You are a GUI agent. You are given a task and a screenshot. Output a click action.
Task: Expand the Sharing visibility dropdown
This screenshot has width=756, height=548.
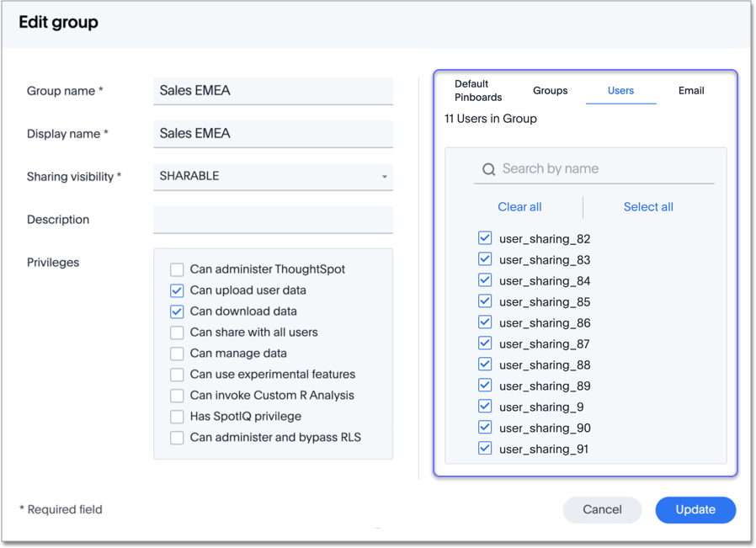273,177
